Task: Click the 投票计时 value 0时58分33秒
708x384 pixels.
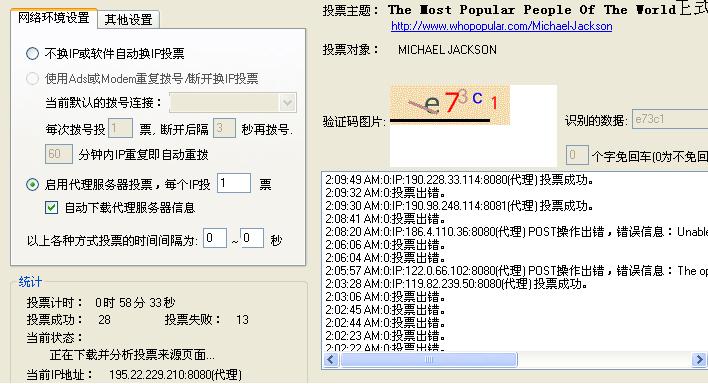Action: 135,303
